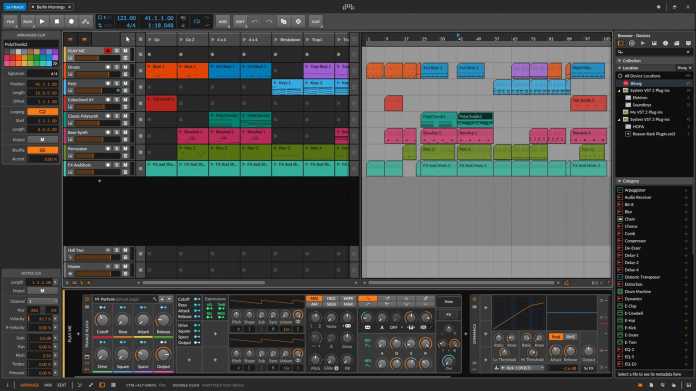The image size is (696, 391).
Task: Open the highlighted Devices browser tab icon
Action: pyautogui.click(x=621, y=43)
